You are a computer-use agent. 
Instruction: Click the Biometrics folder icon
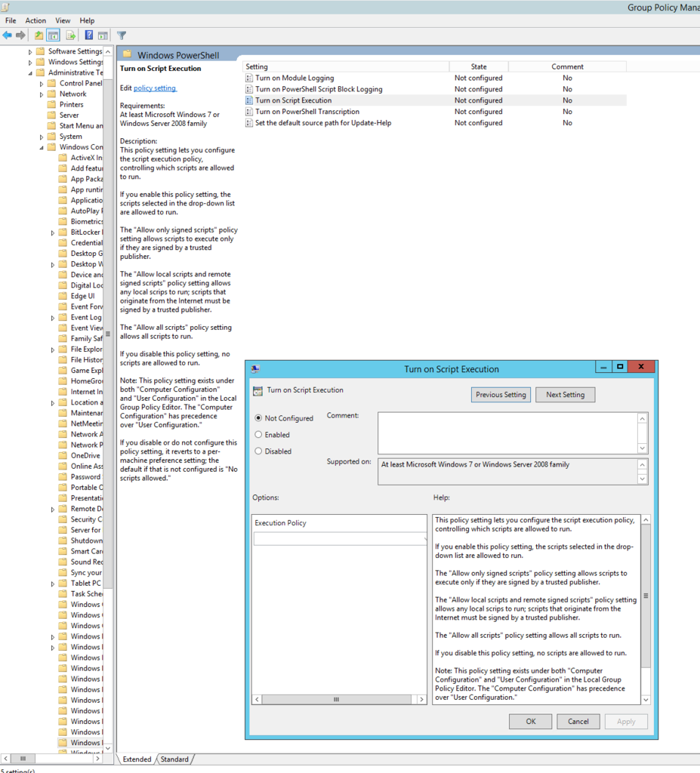point(63,221)
